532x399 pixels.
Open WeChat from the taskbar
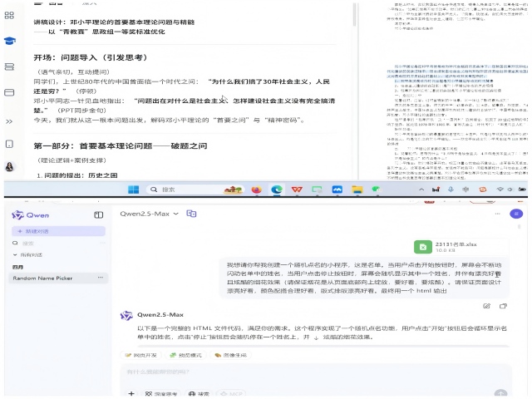point(377,190)
